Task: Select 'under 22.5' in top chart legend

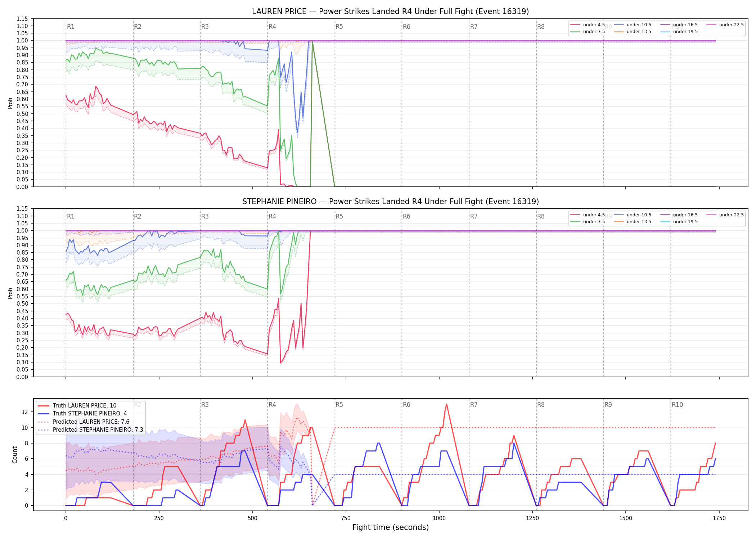Action: pyautogui.click(x=725, y=25)
